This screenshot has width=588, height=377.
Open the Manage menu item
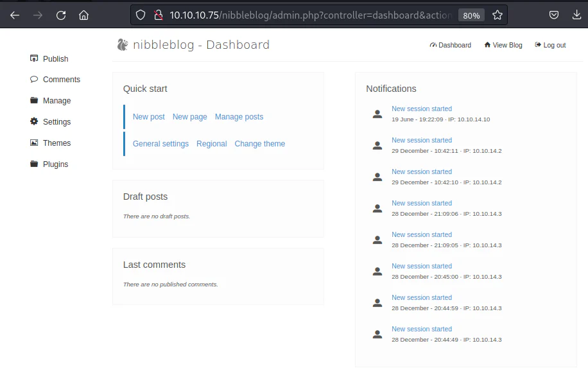pyautogui.click(x=56, y=101)
